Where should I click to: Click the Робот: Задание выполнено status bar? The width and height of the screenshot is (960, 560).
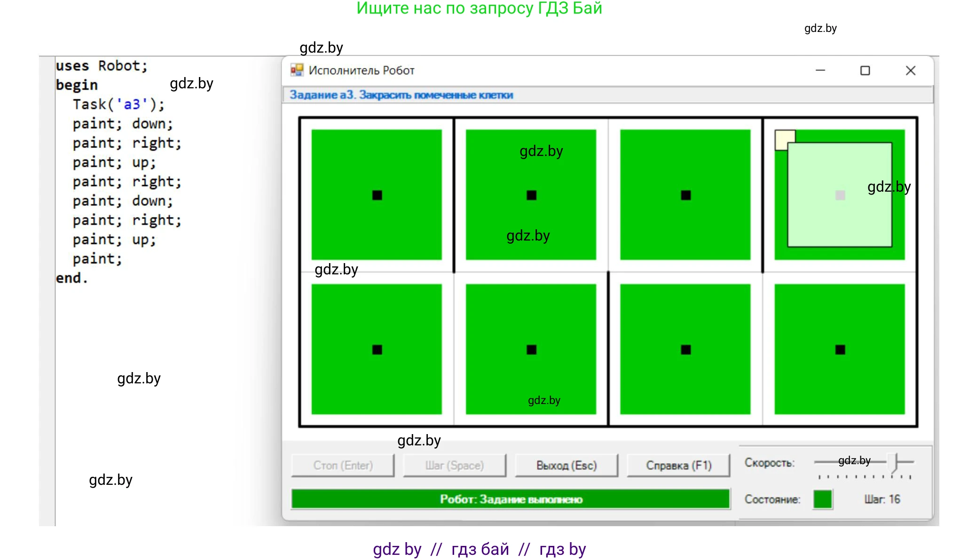[x=511, y=499]
